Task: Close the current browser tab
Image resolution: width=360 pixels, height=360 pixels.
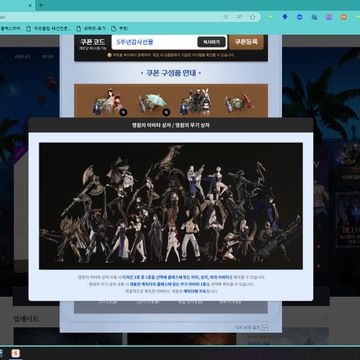Action: click(x=30, y=6)
